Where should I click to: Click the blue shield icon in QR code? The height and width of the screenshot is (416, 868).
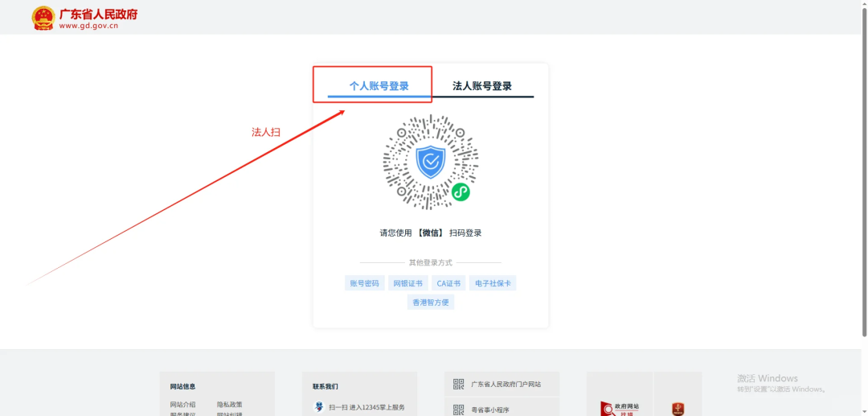[431, 163]
